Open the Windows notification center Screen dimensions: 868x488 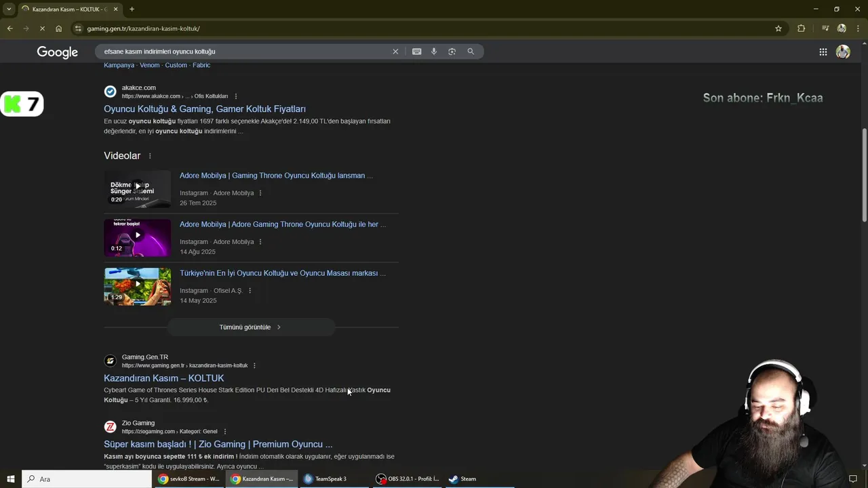(x=853, y=479)
